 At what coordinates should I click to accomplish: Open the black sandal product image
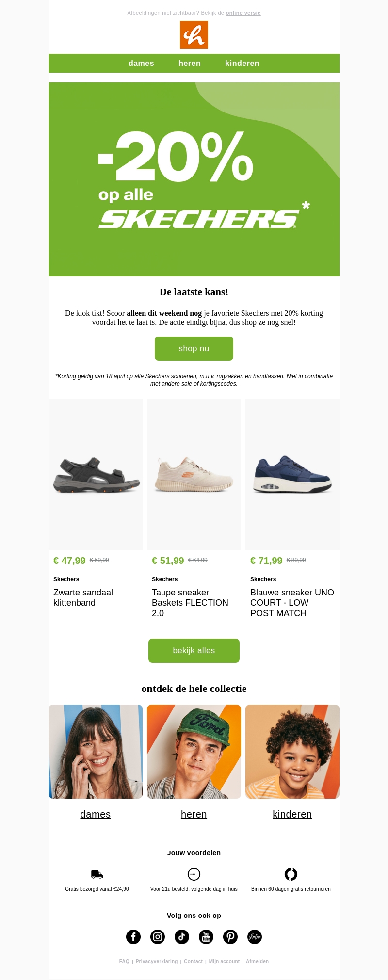(96, 475)
